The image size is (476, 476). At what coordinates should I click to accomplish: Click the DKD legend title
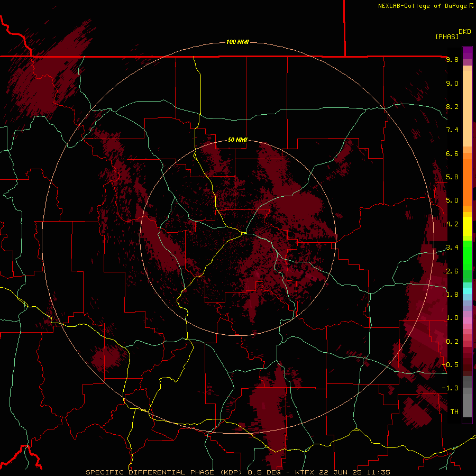pyautogui.click(x=464, y=32)
